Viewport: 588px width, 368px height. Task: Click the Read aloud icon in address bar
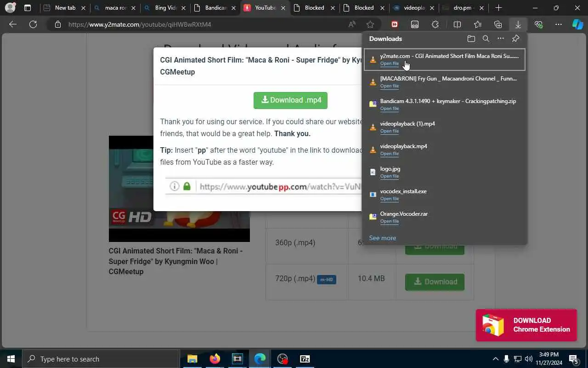tap(352, 24)
